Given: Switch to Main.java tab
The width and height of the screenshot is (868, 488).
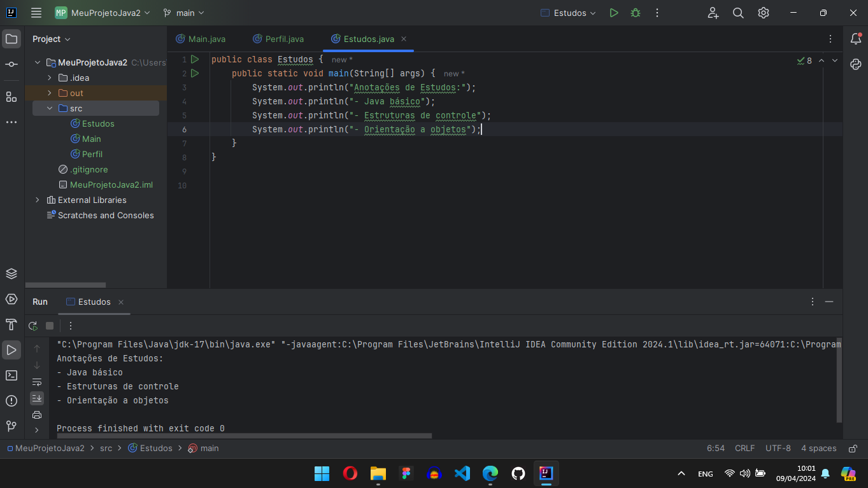Looking at the screenshot, I should coord(200,39).
